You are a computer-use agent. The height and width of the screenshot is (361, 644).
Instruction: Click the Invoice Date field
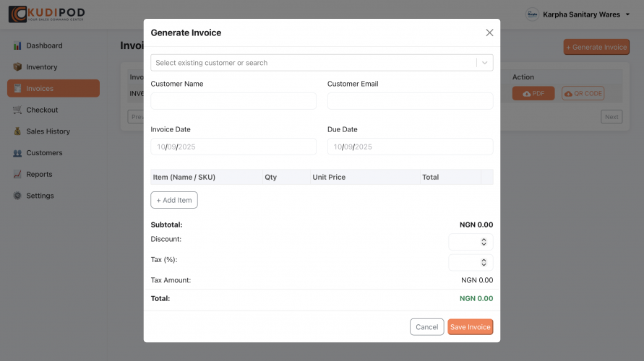(x=233, y=147)
